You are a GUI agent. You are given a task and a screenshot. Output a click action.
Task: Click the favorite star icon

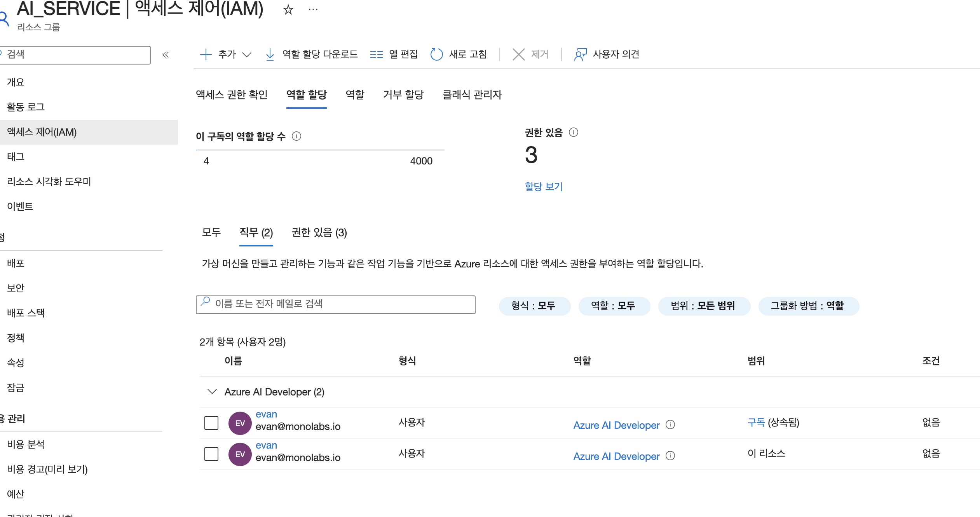[x=288, y=9]
